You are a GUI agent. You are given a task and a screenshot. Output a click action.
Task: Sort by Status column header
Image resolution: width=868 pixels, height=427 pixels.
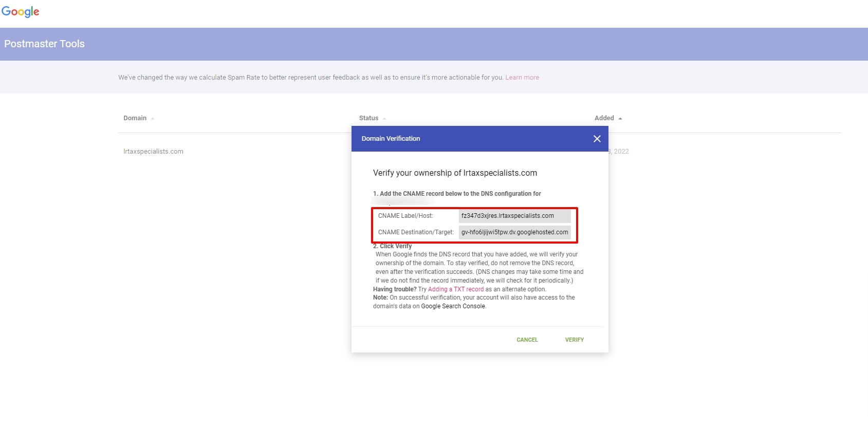[x=372, y=118]
